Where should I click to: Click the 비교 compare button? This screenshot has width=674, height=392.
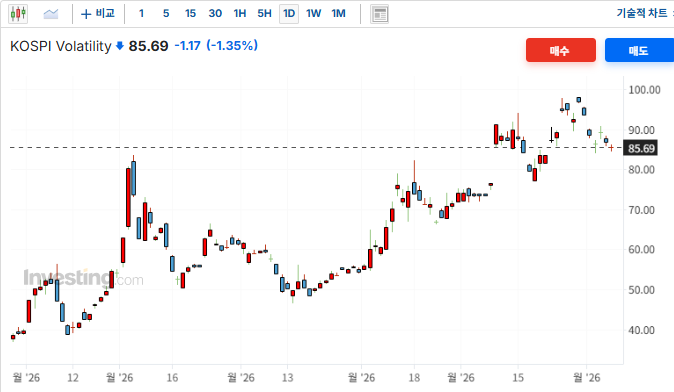point(98,14)
